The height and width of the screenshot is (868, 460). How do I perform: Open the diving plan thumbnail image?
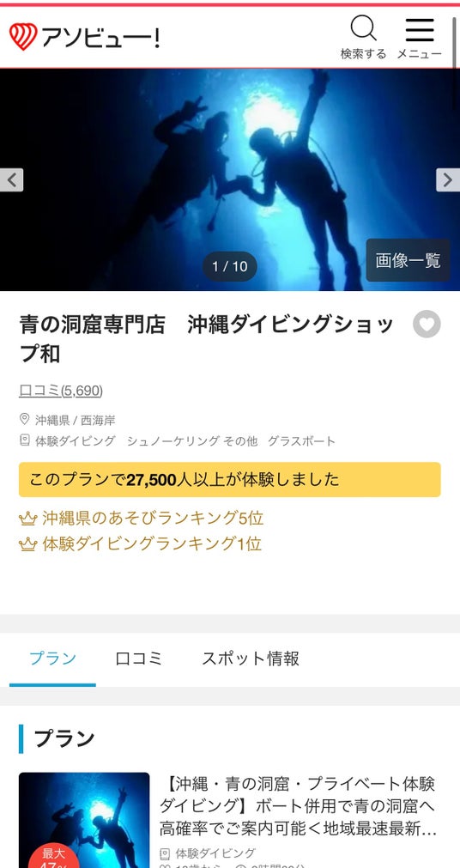(x=84, y=820)
